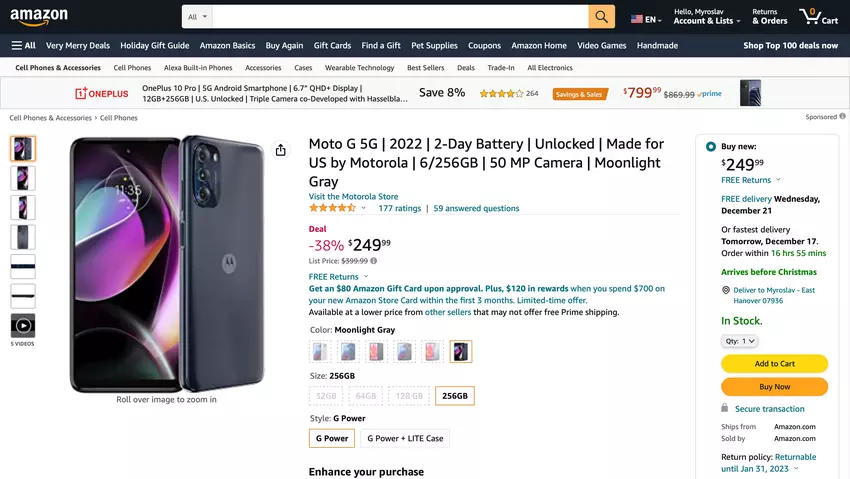Click the orange search magnifier button
The width and height of the screenshot is (850, 479).
click(x=601, y=17)
